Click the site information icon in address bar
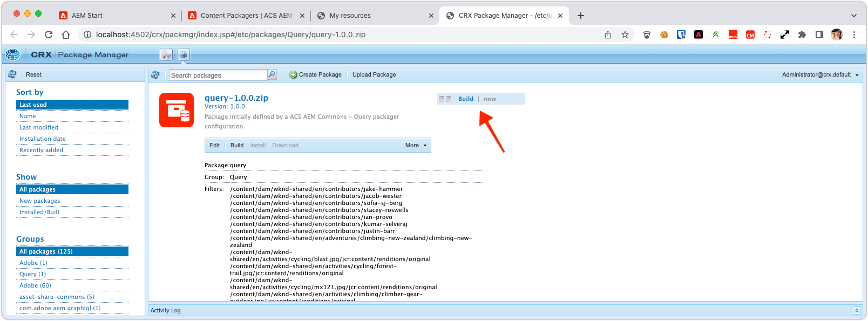 coord(87,35)
